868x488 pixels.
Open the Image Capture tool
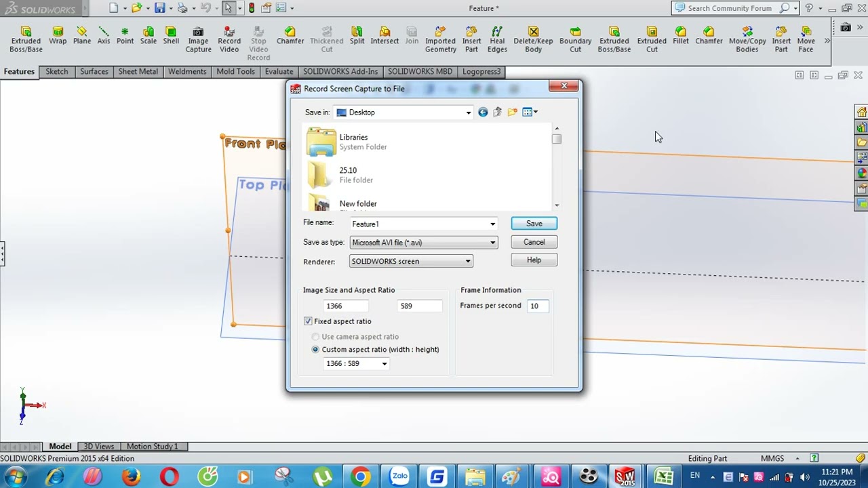point(198,40)
